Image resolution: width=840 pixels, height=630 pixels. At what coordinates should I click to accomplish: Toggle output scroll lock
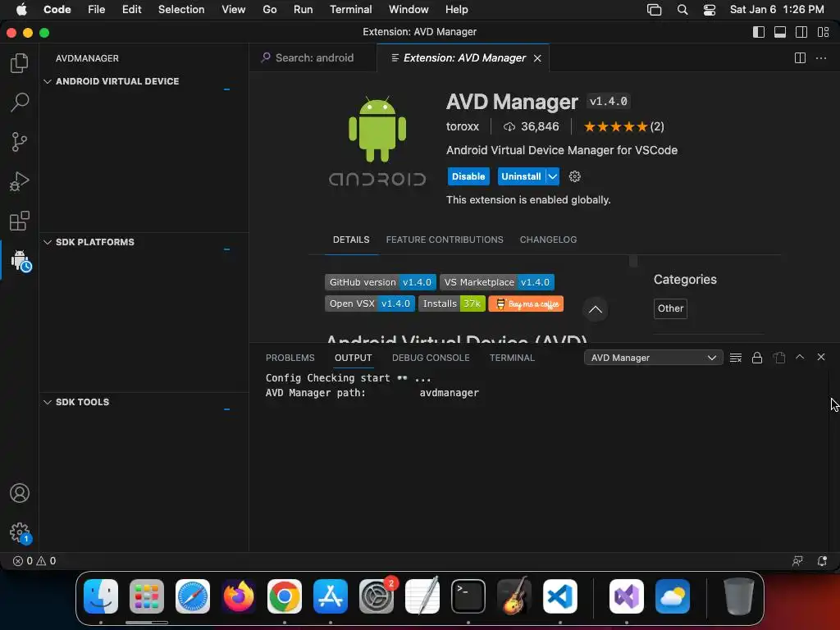tap(757, 358)
